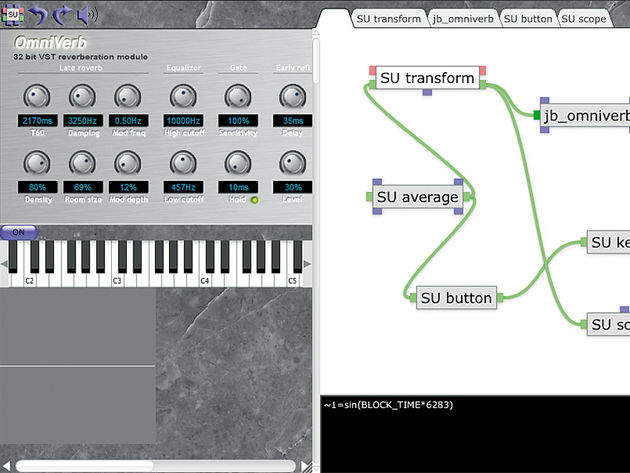Switch to the SU button tab
Screen dimensions: 630x473
pos(528,19)
